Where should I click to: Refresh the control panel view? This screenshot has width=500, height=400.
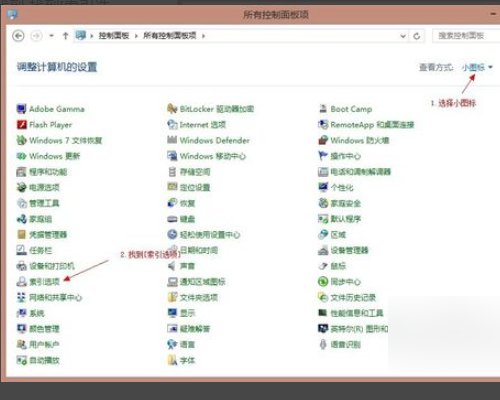[x=417, y=36]
